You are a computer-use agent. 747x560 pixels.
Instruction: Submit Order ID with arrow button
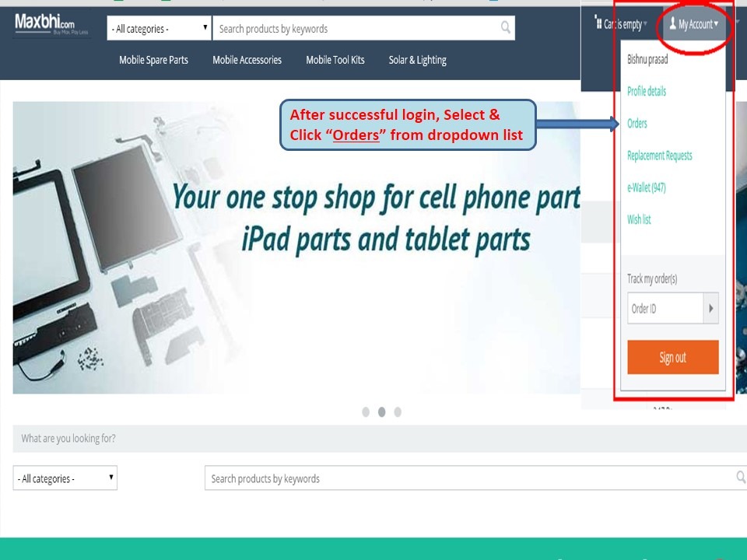coord(710,309)
